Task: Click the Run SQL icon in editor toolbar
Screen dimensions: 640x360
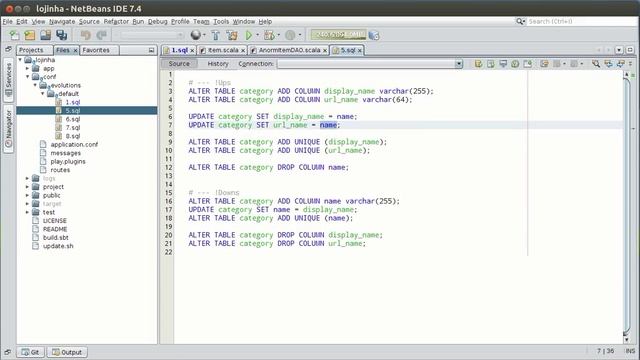Action: coord(478,64)
